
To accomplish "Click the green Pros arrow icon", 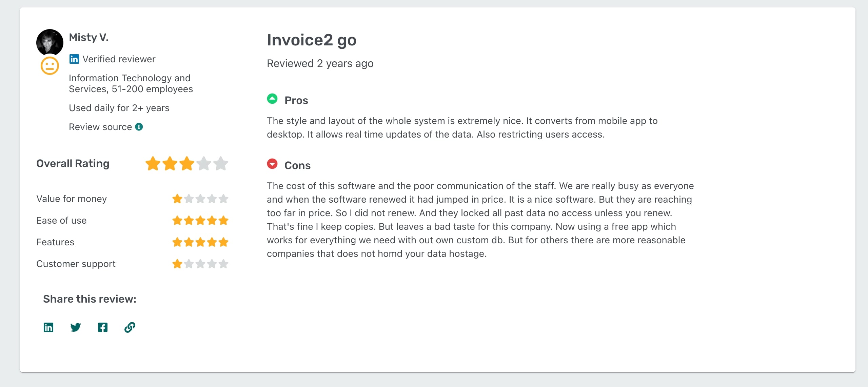I will 273,99.
